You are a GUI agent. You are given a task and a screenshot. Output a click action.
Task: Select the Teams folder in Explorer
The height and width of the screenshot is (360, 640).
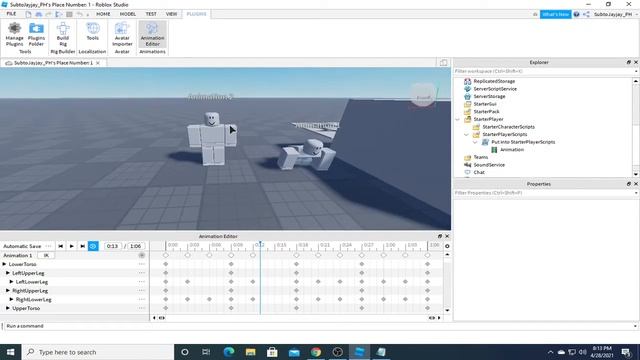[480, 157]
